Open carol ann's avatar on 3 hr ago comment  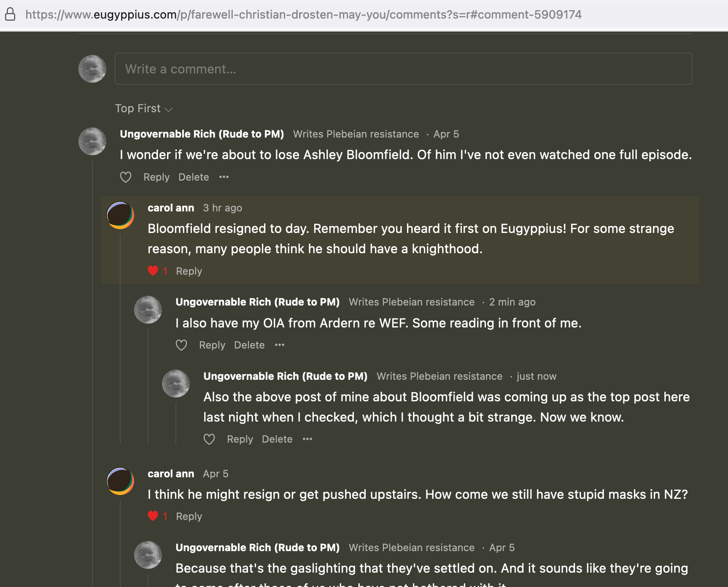click(x=120, y=215)
